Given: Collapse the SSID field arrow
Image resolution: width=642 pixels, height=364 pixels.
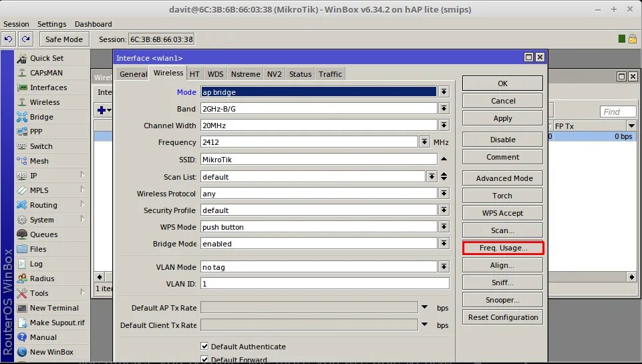Looking at the screenshot, I should pyautogui.click(x=444, y=159).
